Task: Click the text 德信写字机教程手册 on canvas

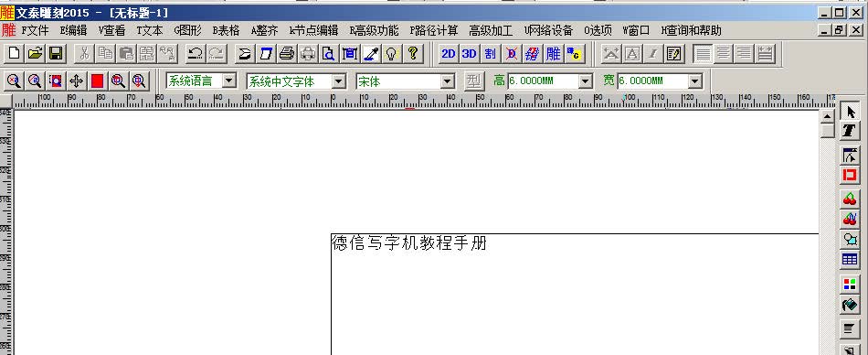Action: (409, 243)
